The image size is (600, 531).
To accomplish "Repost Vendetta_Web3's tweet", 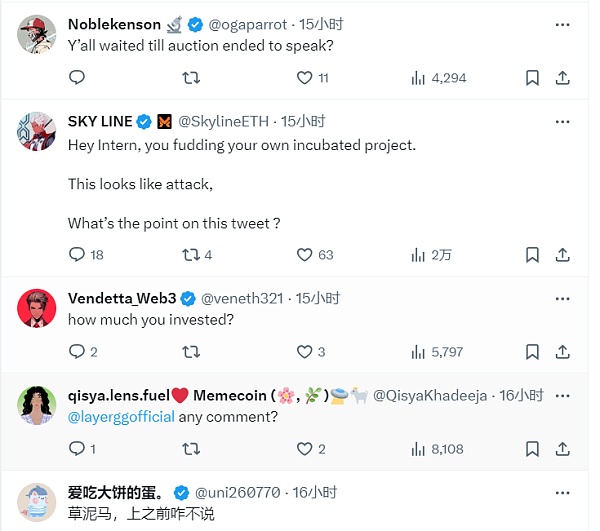I will (x=191, y=351).
